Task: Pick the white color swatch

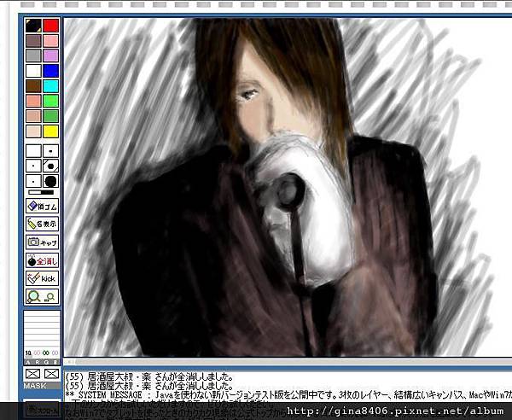Action: point(33,71)
